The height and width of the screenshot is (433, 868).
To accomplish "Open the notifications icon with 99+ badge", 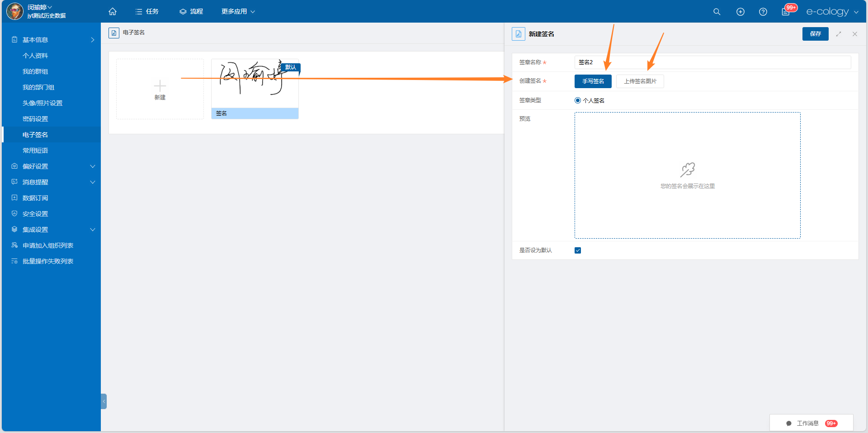I will pos(787,11).
